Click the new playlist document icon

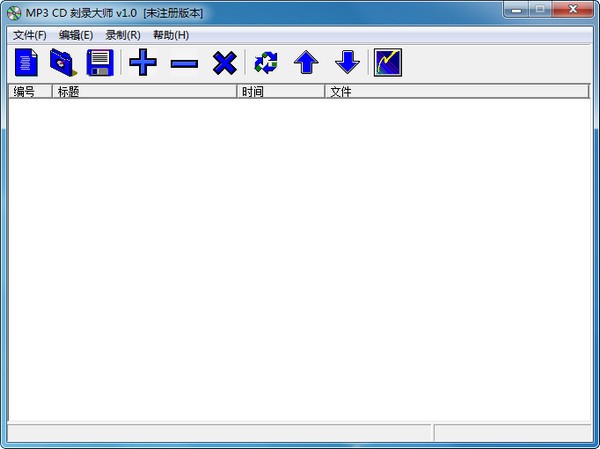click(x=26, y=63)
